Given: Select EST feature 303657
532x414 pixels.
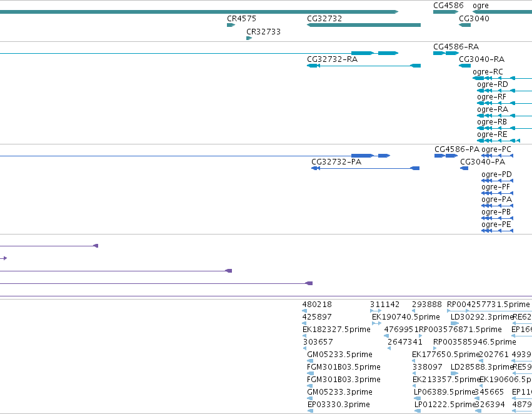Looking at the screenshot, I should (304, 348).
